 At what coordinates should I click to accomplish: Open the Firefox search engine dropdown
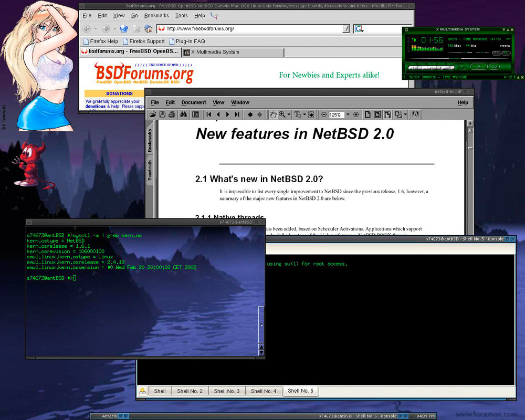pos(359,29)
